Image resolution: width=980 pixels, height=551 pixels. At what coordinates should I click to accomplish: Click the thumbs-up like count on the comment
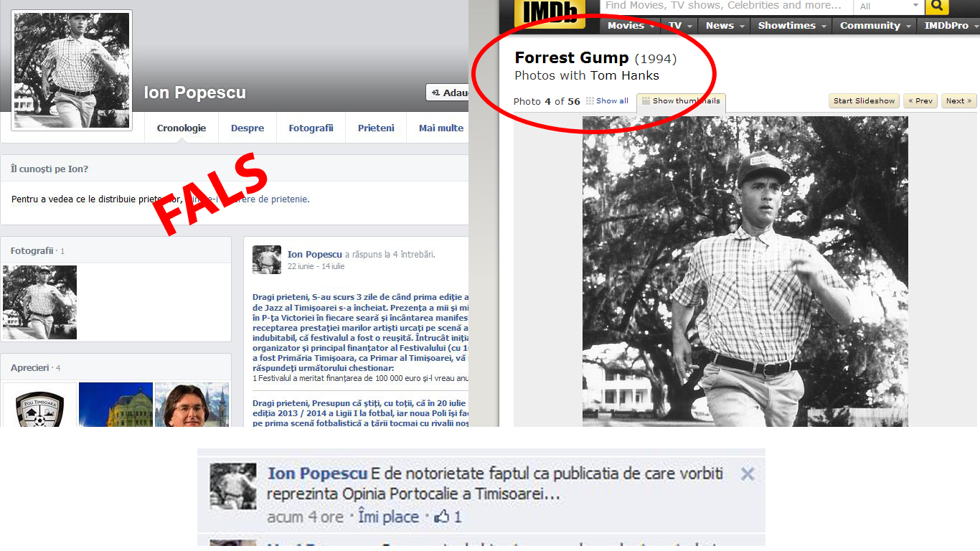448,517
